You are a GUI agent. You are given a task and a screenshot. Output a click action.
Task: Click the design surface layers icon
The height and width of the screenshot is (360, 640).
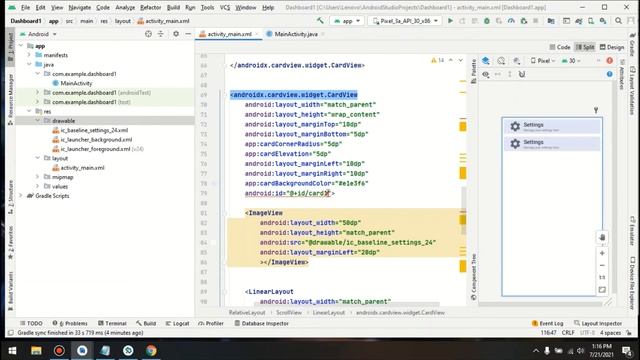(486, 61)
